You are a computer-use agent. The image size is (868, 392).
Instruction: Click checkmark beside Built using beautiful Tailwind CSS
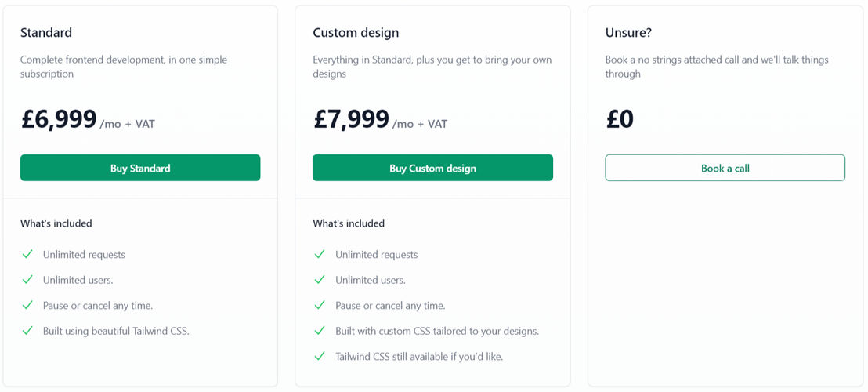coord(27,331)
